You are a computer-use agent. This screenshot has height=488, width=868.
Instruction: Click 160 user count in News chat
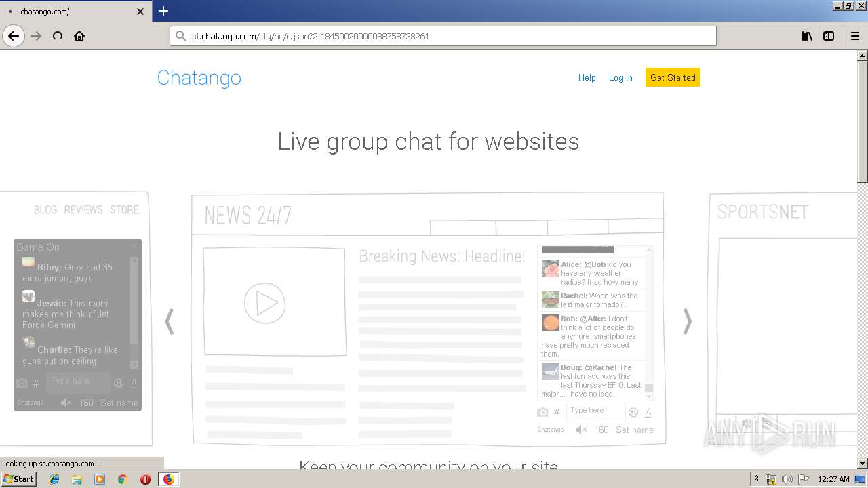click(x=601, y=430)
